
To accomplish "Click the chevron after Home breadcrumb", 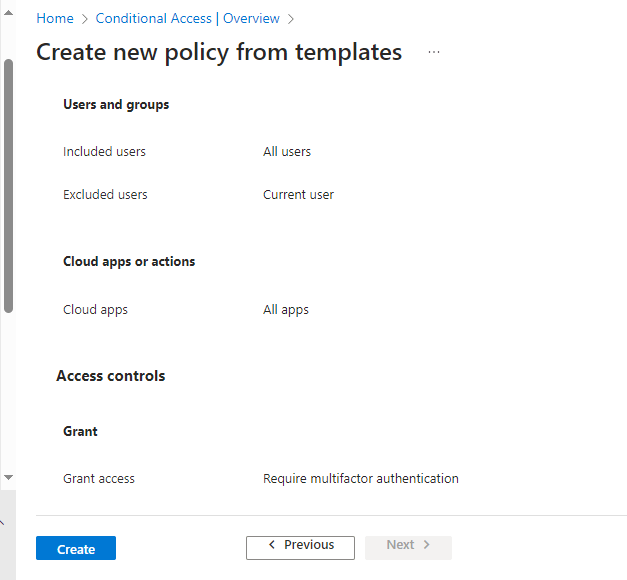I will (x=85, y=19).
